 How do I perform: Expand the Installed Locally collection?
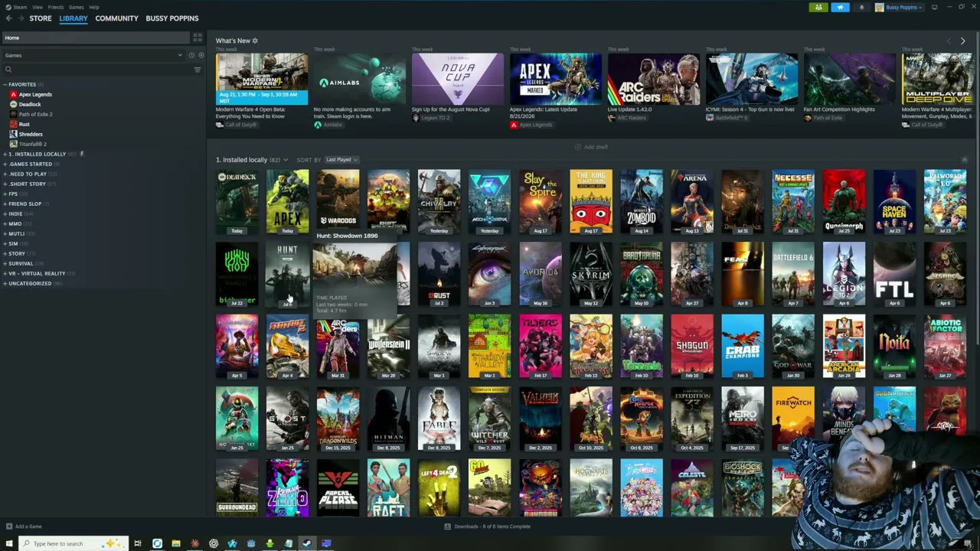5,154
